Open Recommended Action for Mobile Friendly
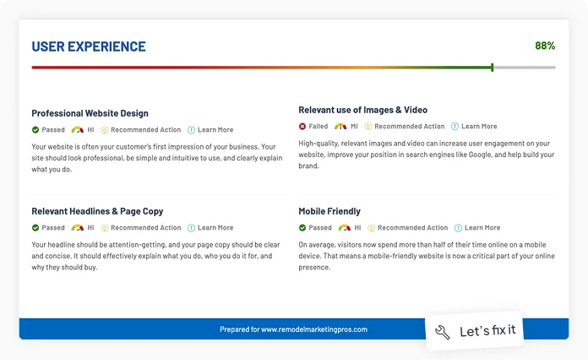The height and width of the screenshot is (364, 588). 412,228
